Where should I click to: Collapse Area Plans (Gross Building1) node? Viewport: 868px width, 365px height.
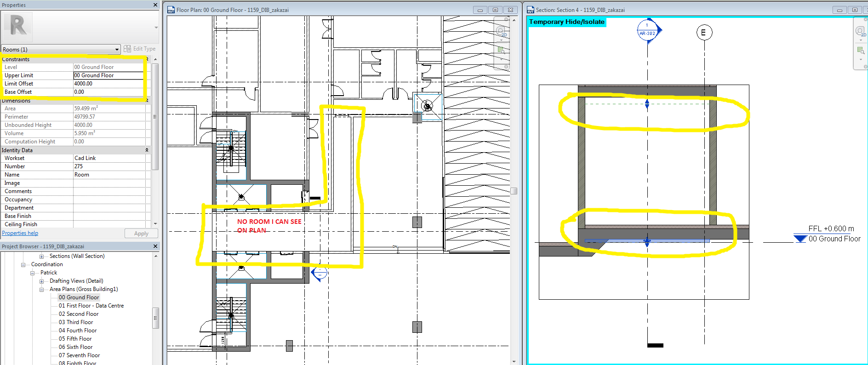41,290
